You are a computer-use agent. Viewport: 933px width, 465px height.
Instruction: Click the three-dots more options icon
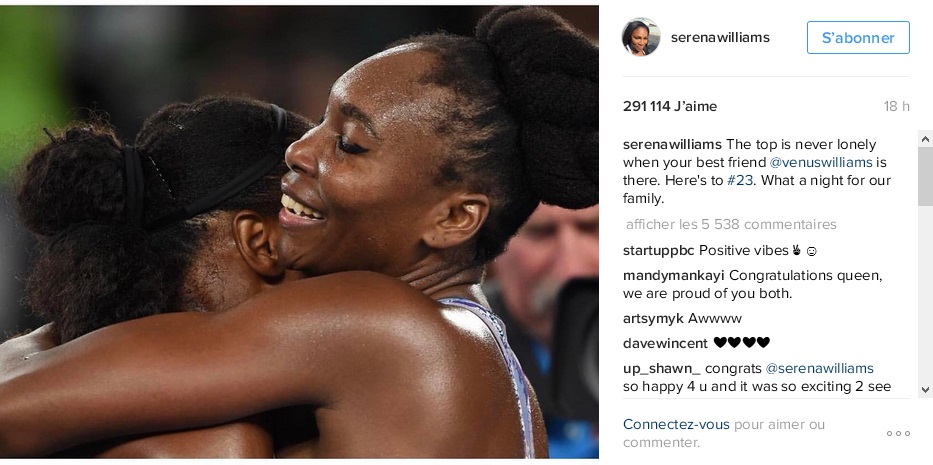coord(898,433)
